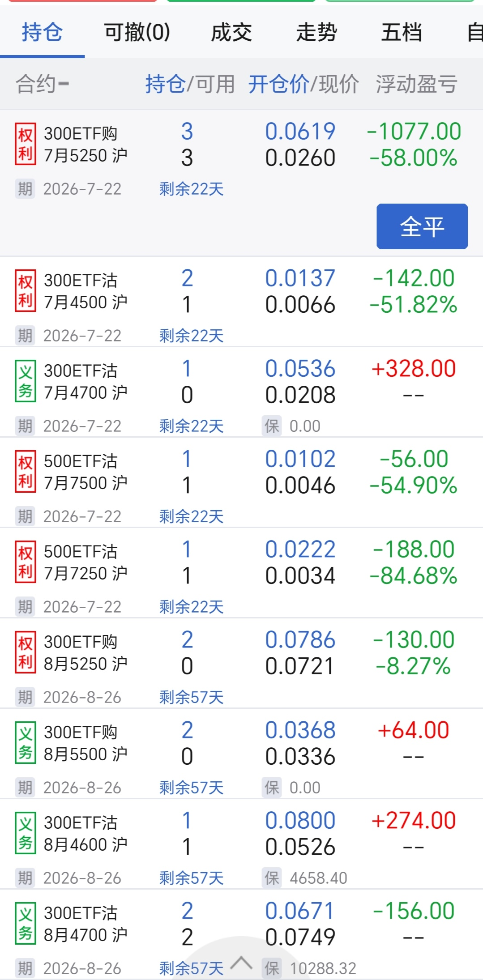
Task: Click 权利 badge of 500ETF沽 7月7500
Action: click(26, 472)
